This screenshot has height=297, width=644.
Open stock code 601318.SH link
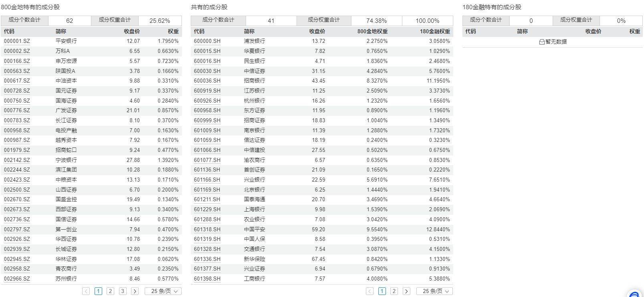(207, 229)
